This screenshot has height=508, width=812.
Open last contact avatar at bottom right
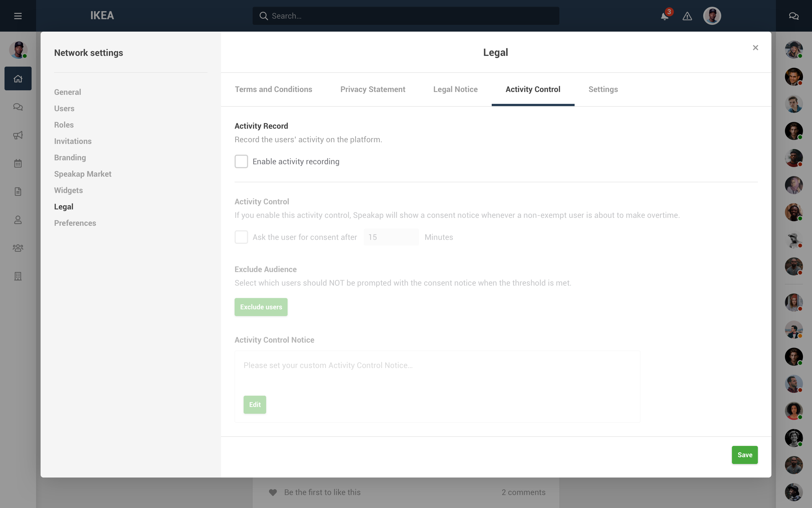click(794, 492)
